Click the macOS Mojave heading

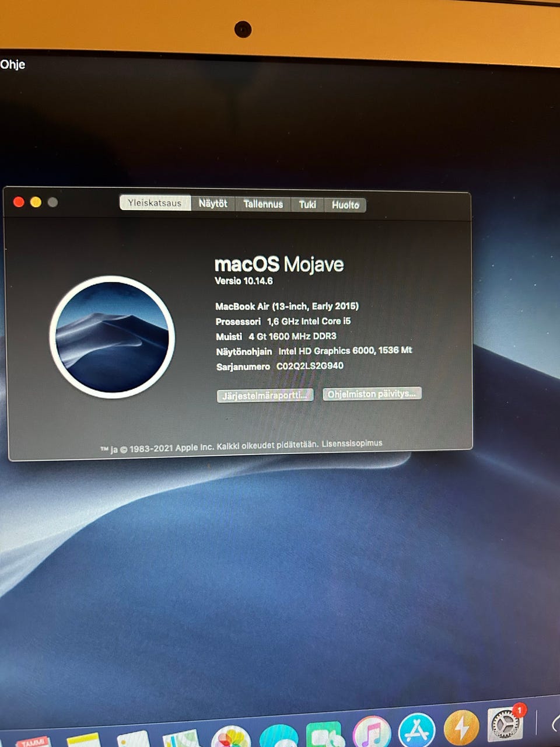tap(279, 264)
